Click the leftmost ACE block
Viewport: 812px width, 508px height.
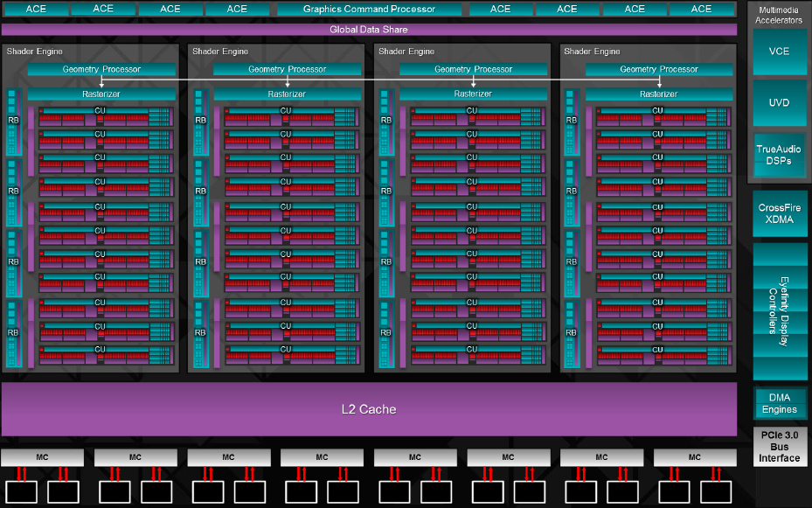[36, 9]
